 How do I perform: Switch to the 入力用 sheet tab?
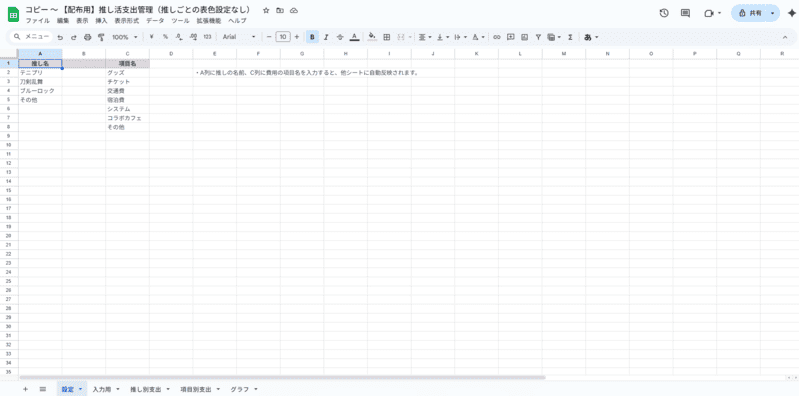(x=101, y=389)
